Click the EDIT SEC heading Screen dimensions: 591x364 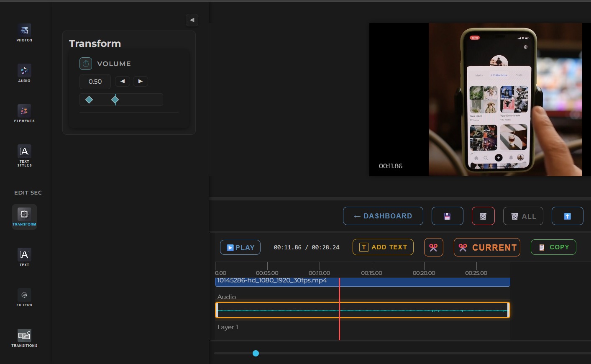pos(28,192)
